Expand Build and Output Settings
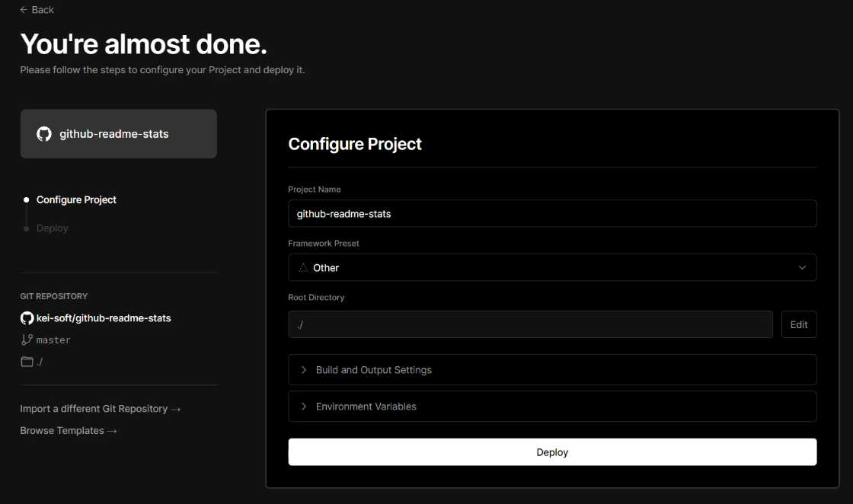 pyautogui.click(x=552, y=370)
